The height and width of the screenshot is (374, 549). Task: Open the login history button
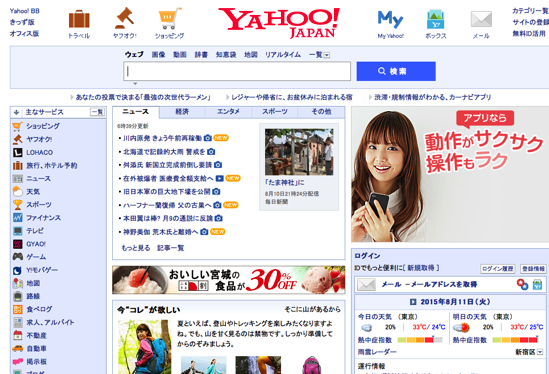tap(497, 269)
